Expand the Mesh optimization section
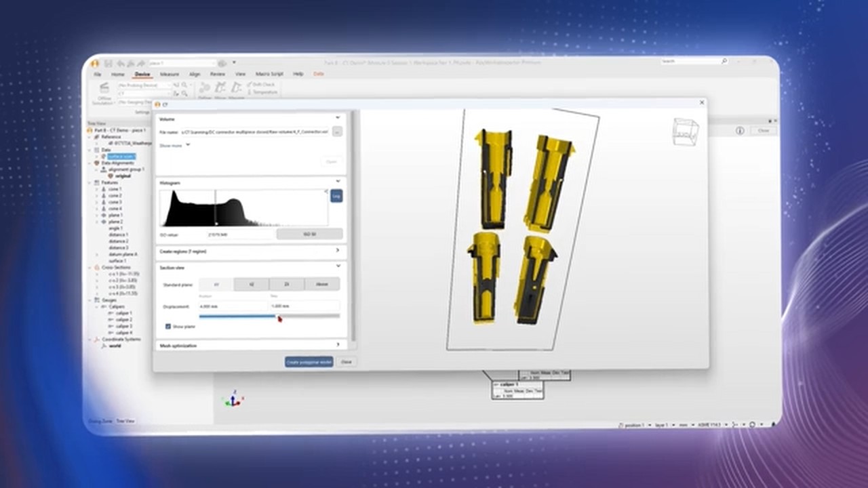Image resolution: width=868 pixels, height=488 pixels. coord(338,345)
